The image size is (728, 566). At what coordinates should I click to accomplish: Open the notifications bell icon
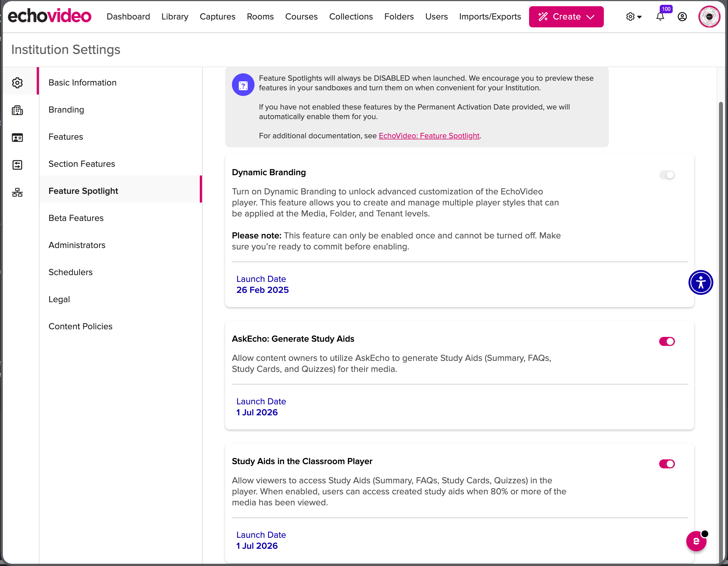660,16
